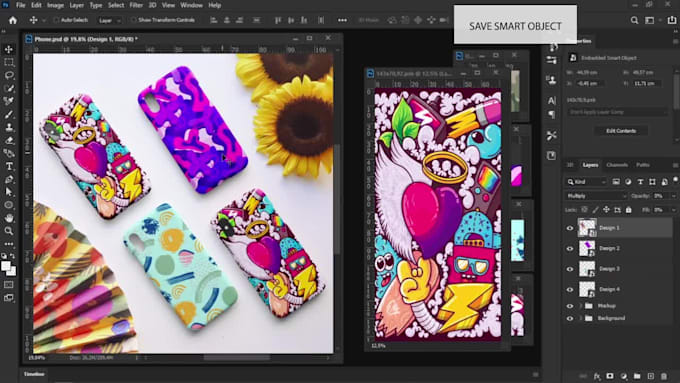Open the Layer Comp dropdown in Properties
The height and width of the screenshot is (383, 680).
[618, 112]
